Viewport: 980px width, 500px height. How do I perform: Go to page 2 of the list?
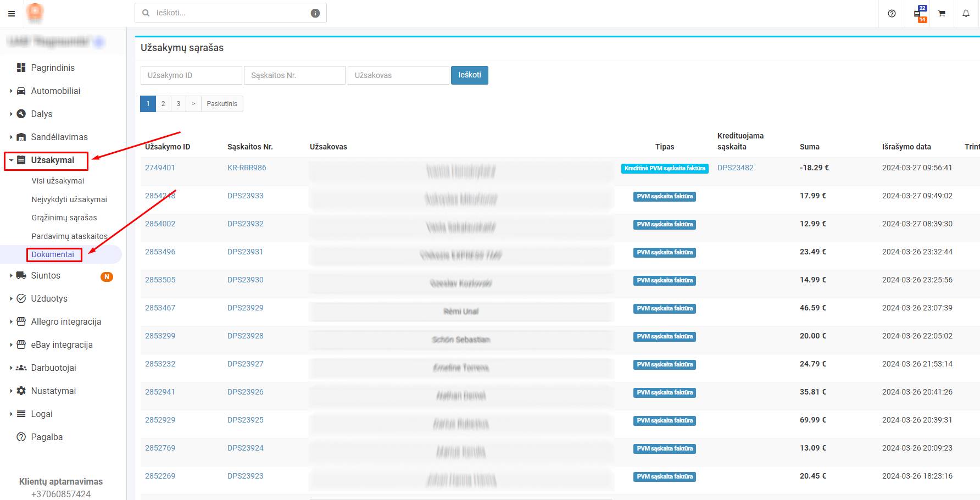tap(163, 103)
